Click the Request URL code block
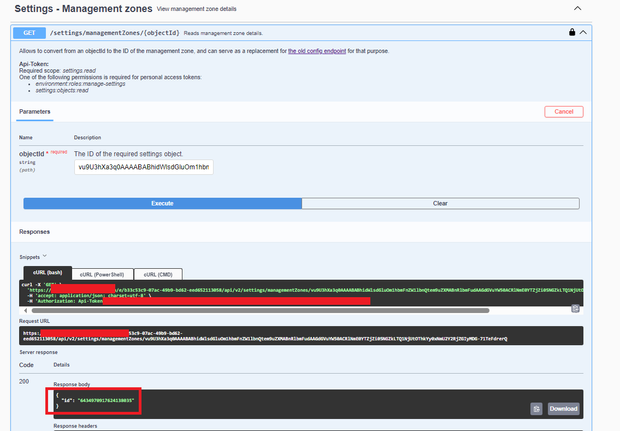The width and height of the screenshot is (620, 431). 300,336
